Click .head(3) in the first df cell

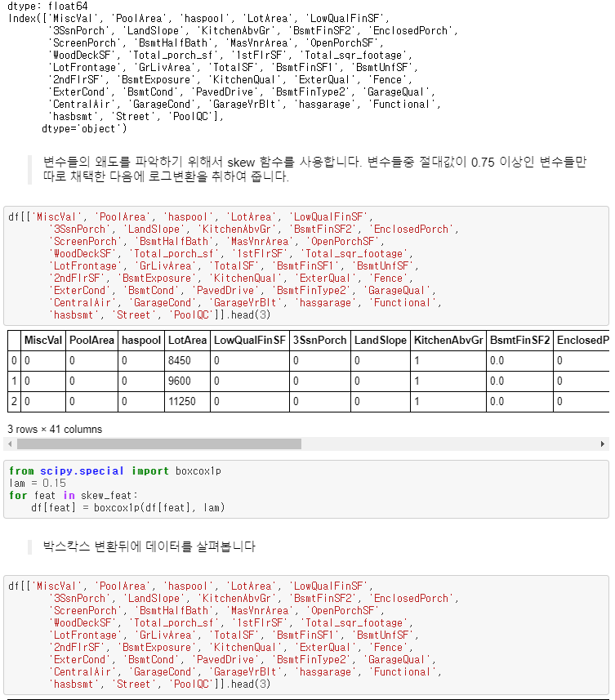[x=248, y=315]
